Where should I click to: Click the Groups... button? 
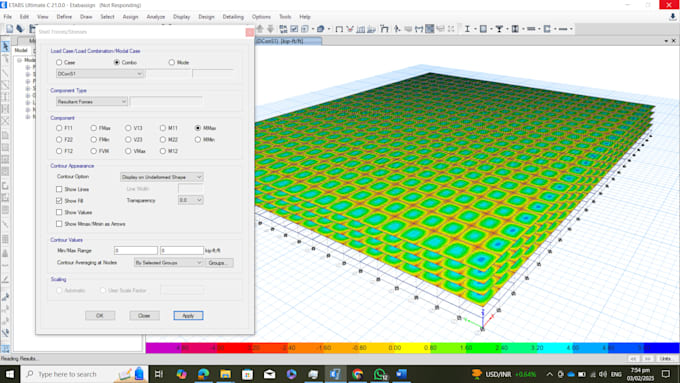coord(219,262)
